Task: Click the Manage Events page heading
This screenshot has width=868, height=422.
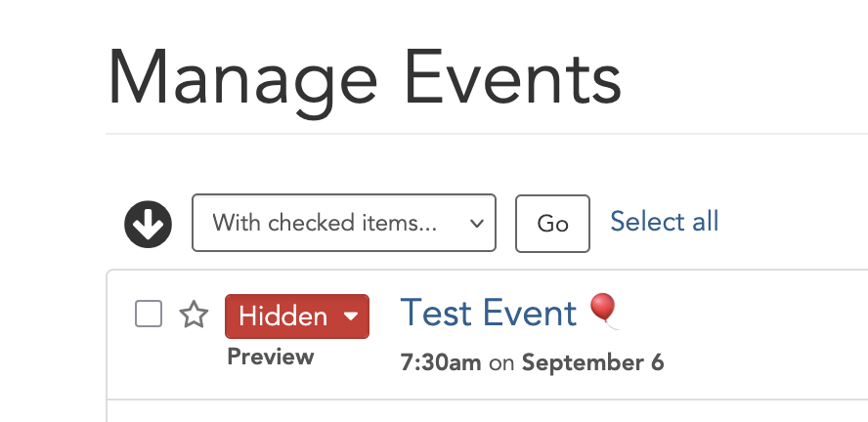Action: (x=364, y=78)
